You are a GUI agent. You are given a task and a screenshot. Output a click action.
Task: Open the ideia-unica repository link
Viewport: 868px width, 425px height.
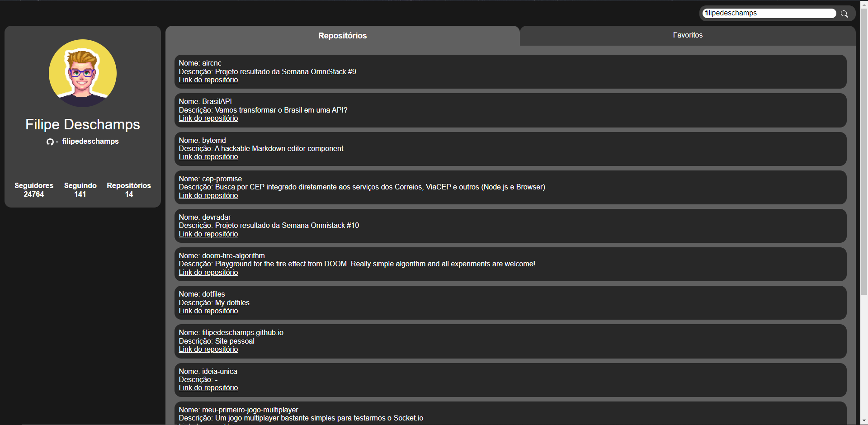point(208,388)
